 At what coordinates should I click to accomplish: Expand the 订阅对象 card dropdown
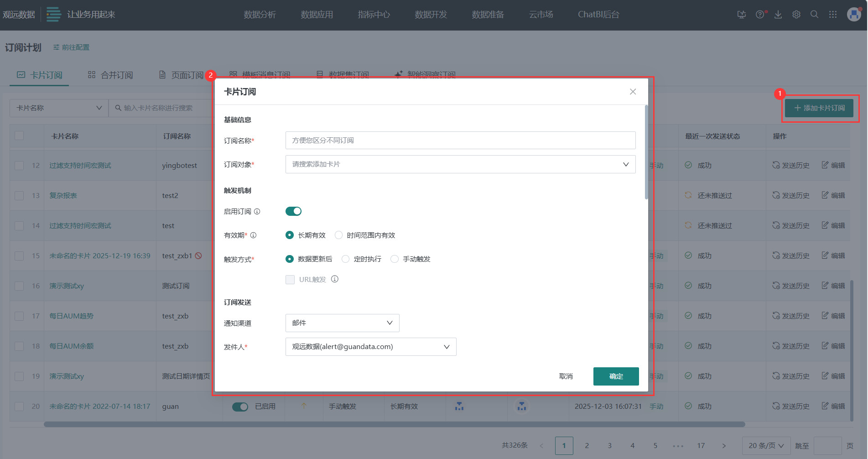460,164
